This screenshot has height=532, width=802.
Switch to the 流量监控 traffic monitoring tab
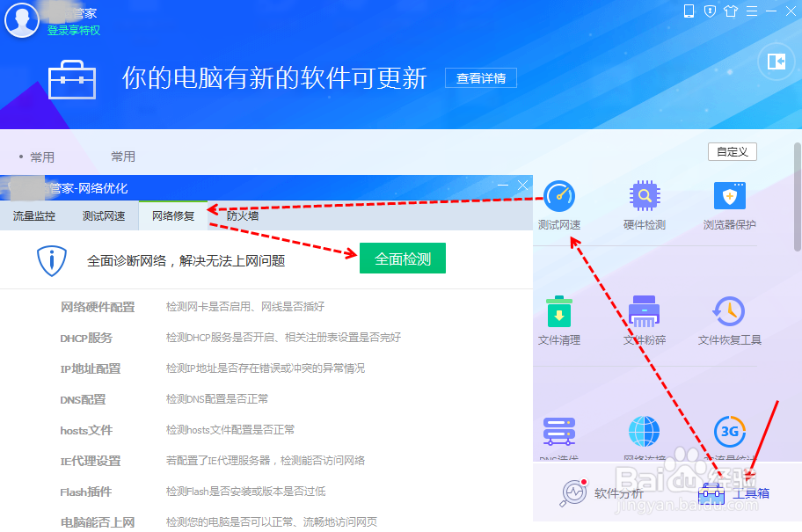(33, 214)
